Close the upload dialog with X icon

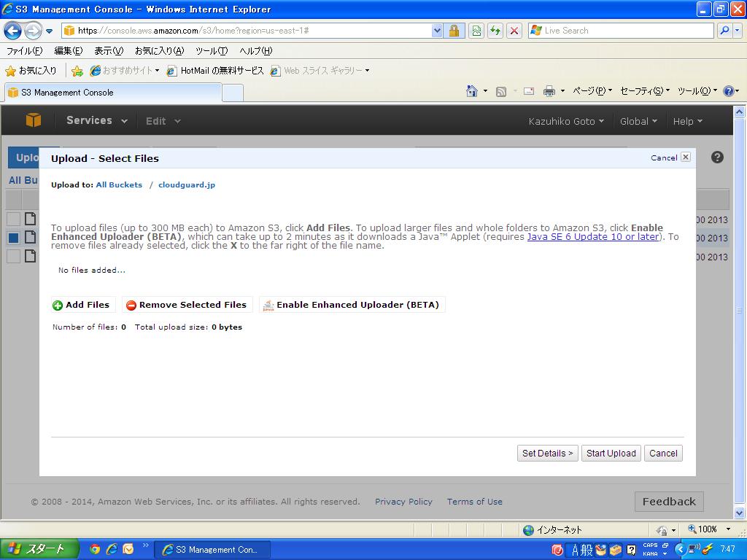[x=686, y=157]
